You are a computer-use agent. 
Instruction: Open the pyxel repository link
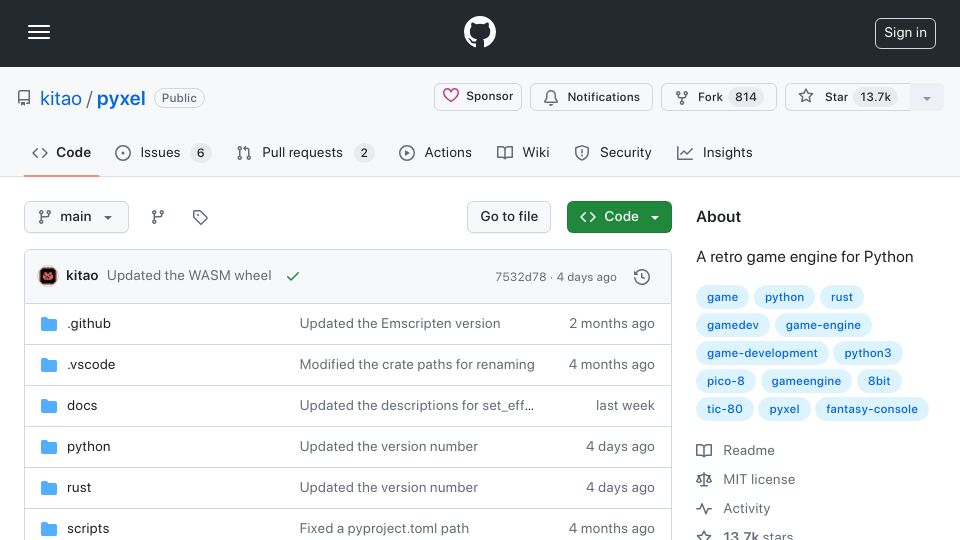pos(121,98)
